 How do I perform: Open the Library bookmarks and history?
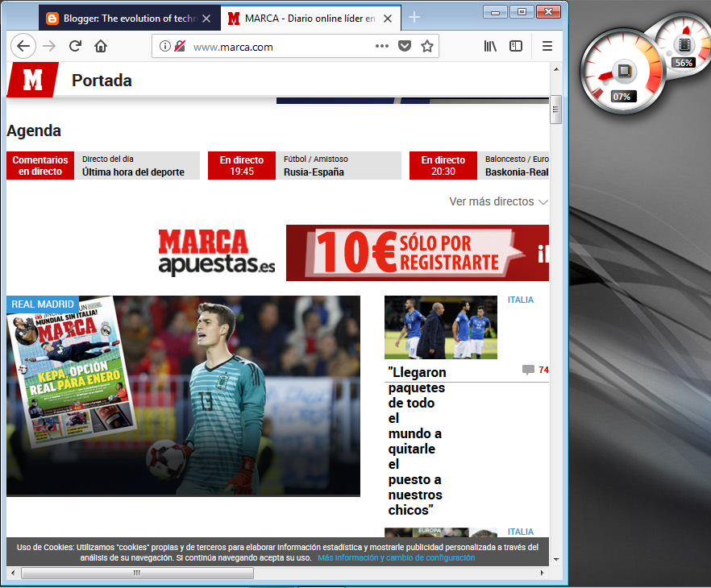pyautogui.click(x=490, y=46)
